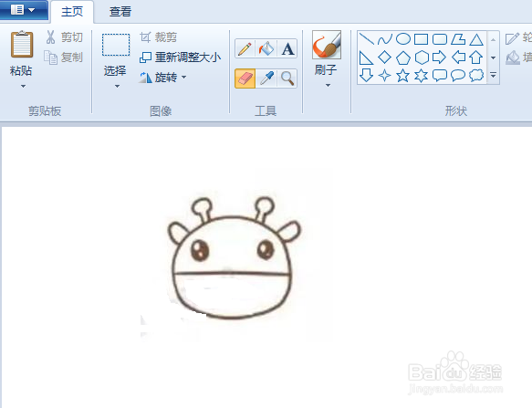532x408 pixels.
Task: Click the 粘贴 clipboard icon
Action: click(x=22, y=45)
